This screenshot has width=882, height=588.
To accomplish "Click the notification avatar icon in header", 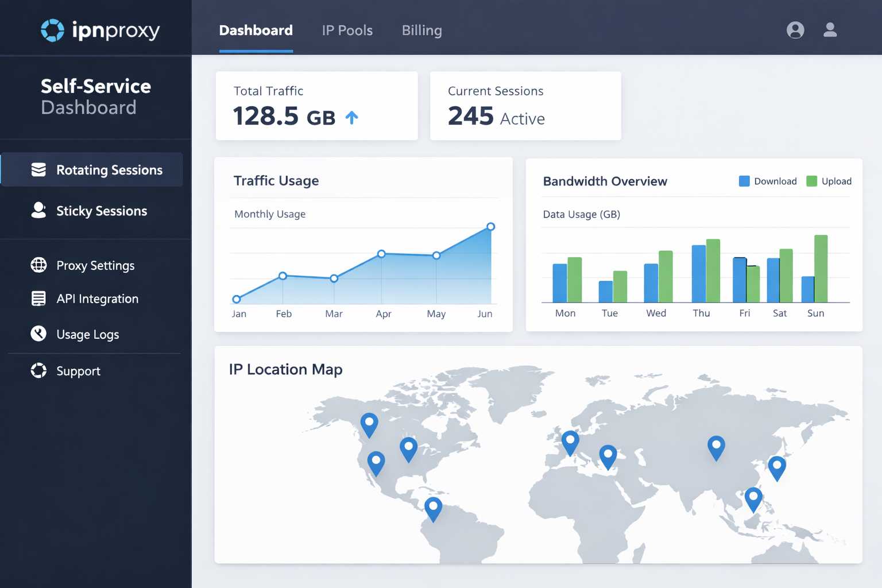I will 795,30.
